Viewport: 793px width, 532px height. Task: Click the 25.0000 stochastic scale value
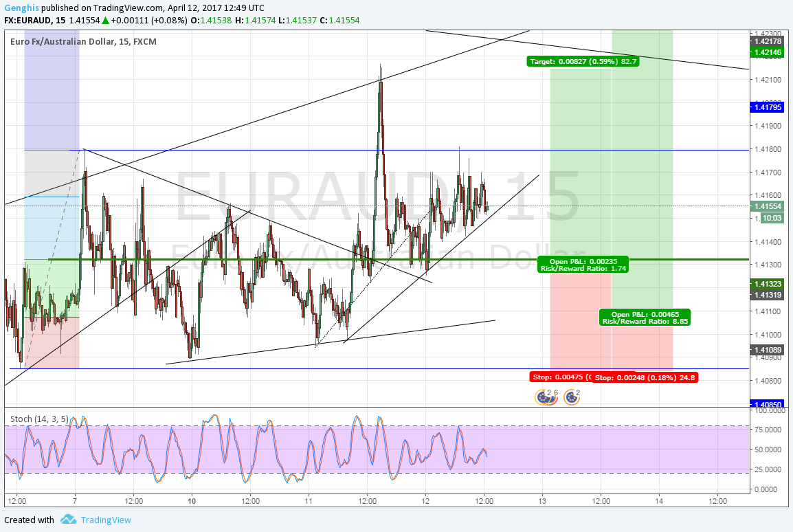(x=767, y=469)
